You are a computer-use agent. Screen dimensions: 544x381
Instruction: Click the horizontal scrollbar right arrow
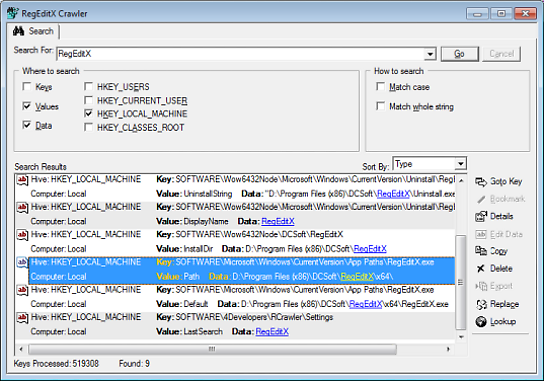[448, 349]
